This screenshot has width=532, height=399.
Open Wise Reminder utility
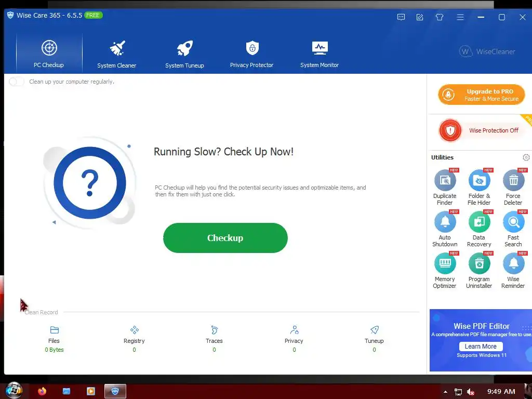pyautogui.click(x=513, y=271)
